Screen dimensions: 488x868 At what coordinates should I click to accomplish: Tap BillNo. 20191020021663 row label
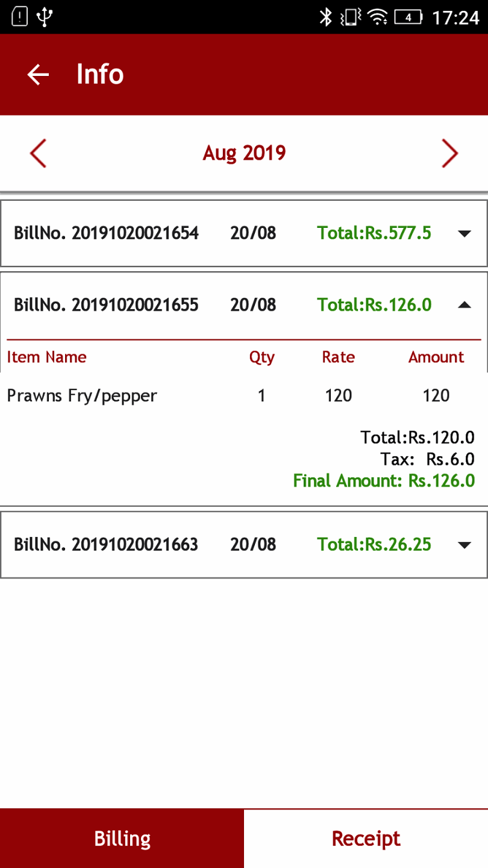(x=106, y=545)
